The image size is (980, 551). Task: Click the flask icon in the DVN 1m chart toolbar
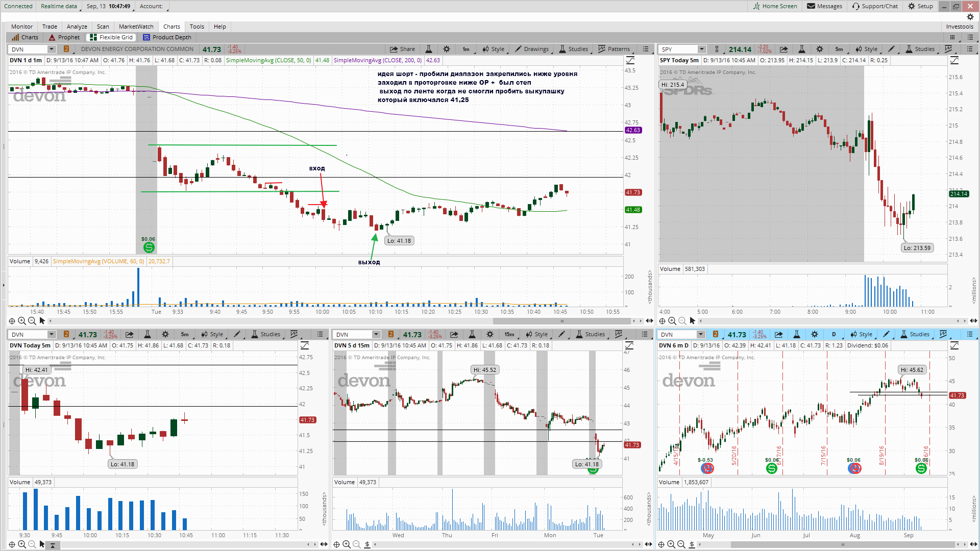[x=429, y=49]
